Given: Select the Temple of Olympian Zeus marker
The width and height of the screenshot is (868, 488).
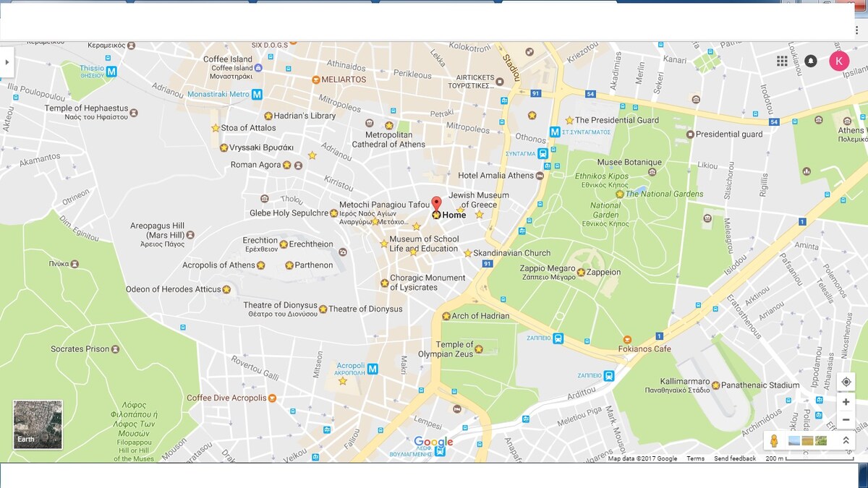Looking at the screenshot, I should point(478,350).
